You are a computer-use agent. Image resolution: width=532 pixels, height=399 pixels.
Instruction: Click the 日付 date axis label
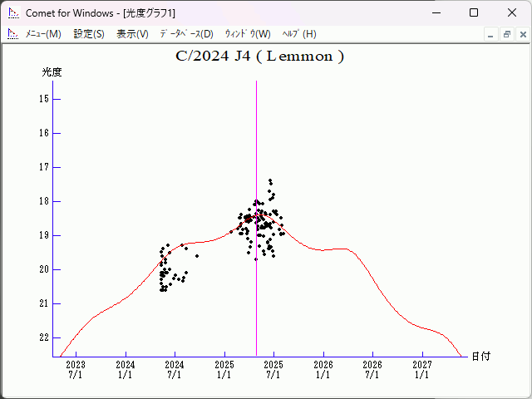(x=480, y=356)
